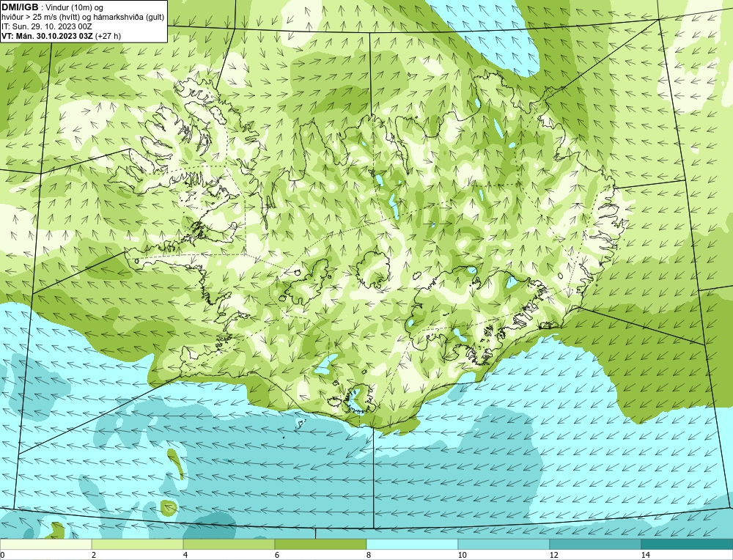Click the scale label '14'
Screen dimensions: 733x560
(646, 555)
